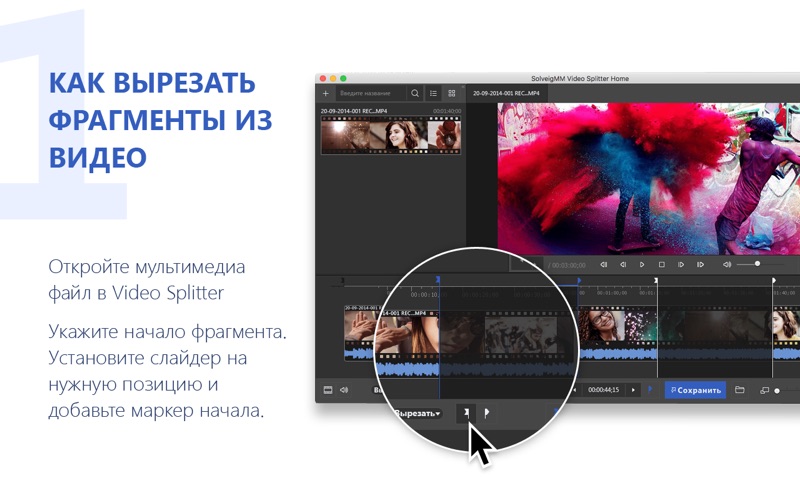Viewport: 800px width, 500px height.
Task: Switch the media library to grid view
Action: pos(452,93)
